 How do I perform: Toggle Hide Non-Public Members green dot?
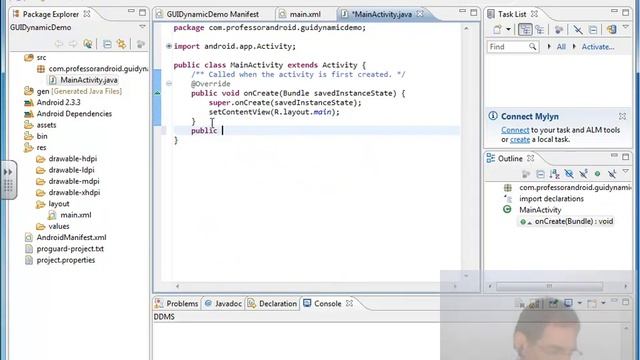tap(598, 174)
